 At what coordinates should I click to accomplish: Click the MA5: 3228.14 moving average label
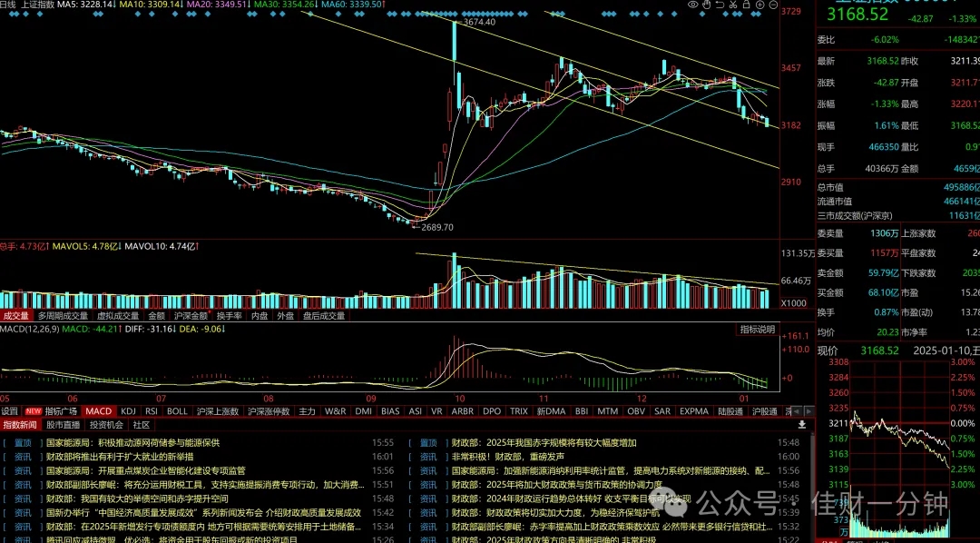tap(87, 5)
